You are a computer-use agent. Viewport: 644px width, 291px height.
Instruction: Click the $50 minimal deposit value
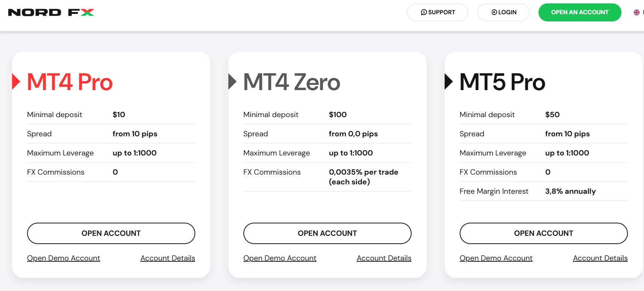[x=552, y=115]
